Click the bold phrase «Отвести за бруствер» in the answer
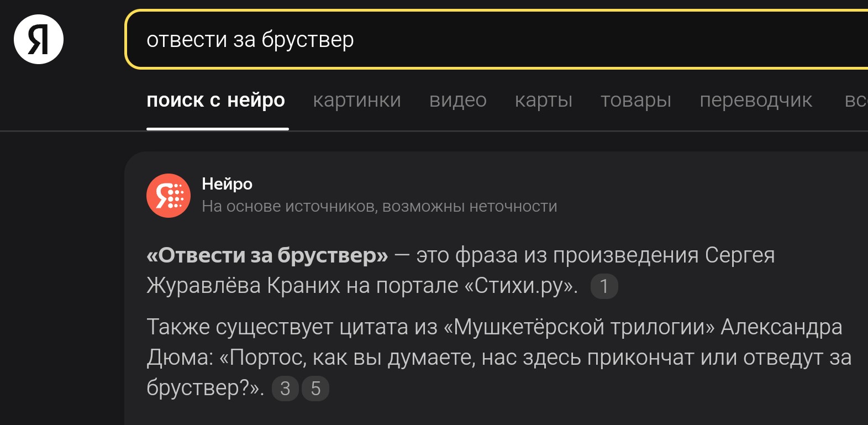 pyautogui.click(x=267, y=255)
